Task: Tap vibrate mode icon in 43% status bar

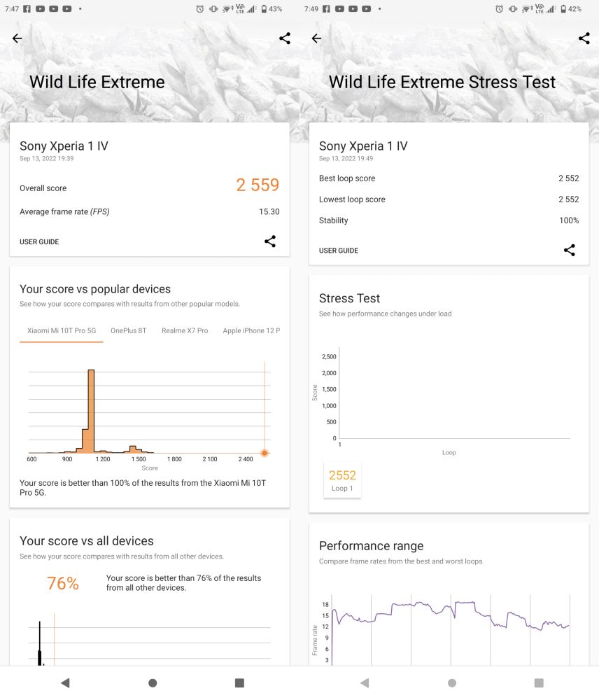Action: click(214, 8)
